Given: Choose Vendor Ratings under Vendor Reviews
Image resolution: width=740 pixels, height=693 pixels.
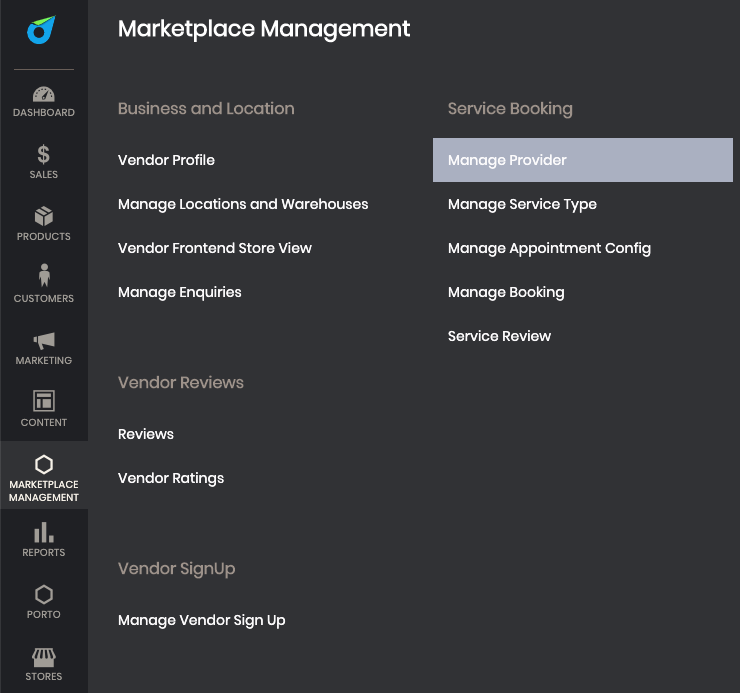Looking at the screenshot, I should [171, 478].
